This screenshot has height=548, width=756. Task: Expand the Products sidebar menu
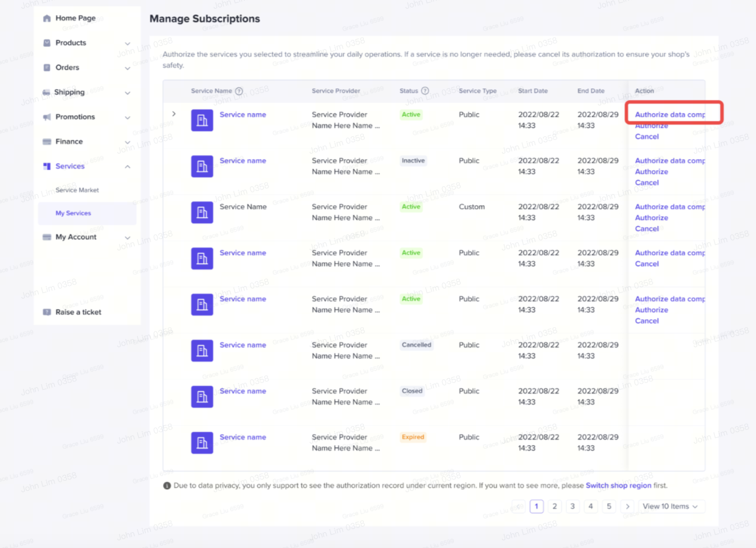tap(127, 43)
